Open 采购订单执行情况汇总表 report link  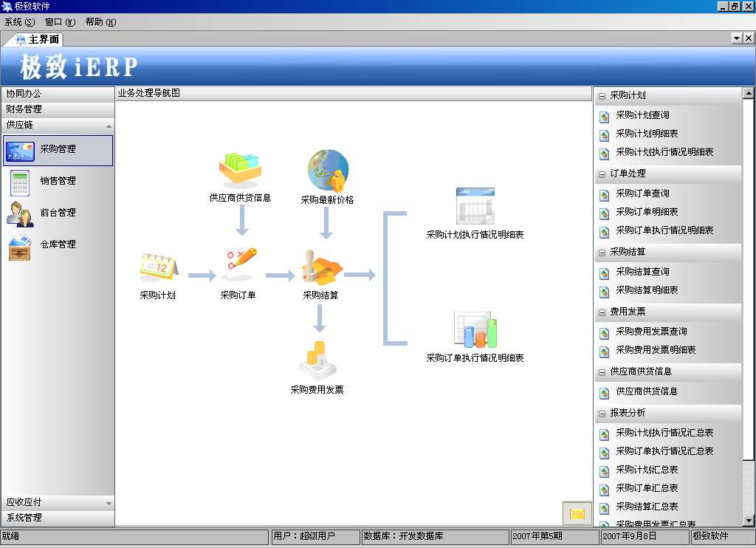point(664,451)
